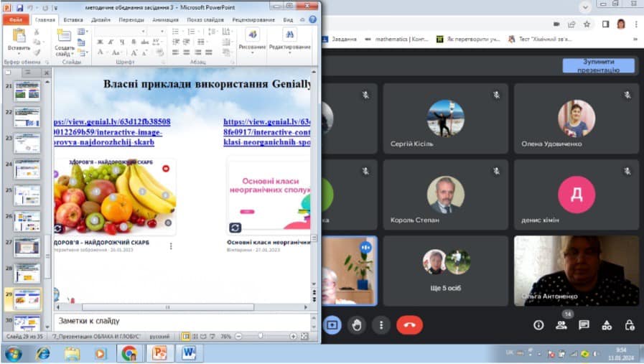This screenshot has width=644, height=364.
Task: Increase font size with the large A icon
Action: tap(134, 52)
